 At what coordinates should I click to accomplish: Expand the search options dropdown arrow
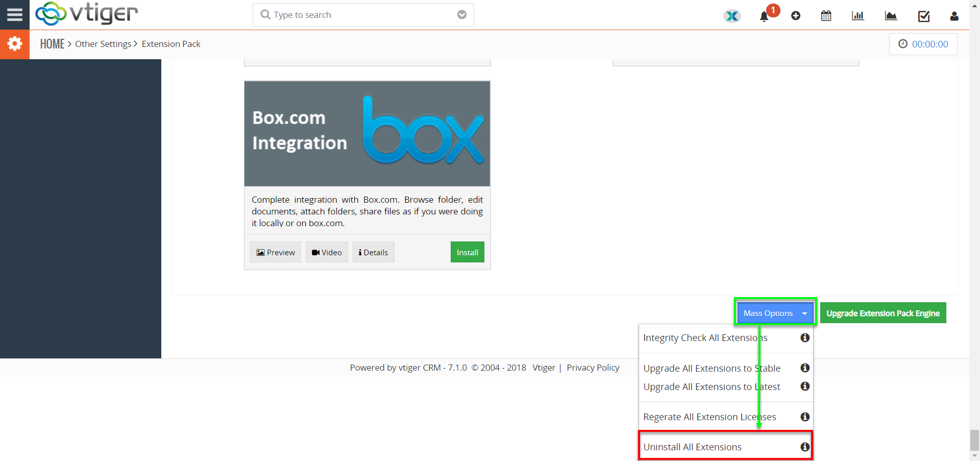click(462, 15)
